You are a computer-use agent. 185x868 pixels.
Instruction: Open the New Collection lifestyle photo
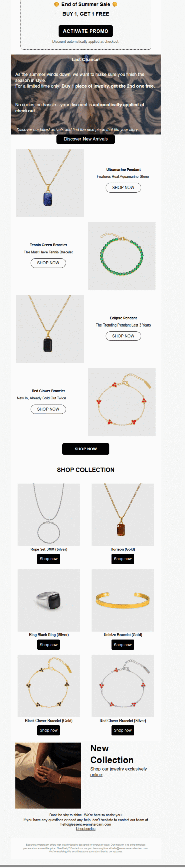click(x=48, y=775)
